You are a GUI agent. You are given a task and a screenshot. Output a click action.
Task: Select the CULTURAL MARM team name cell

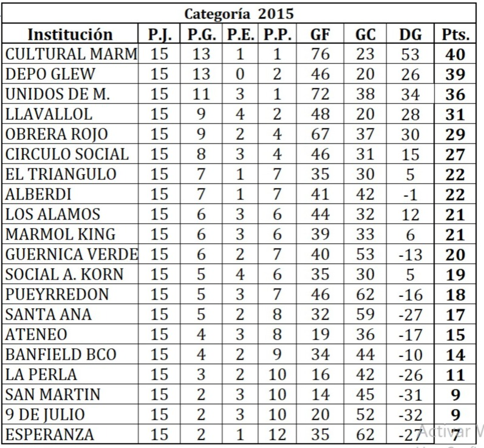point(70,54)
